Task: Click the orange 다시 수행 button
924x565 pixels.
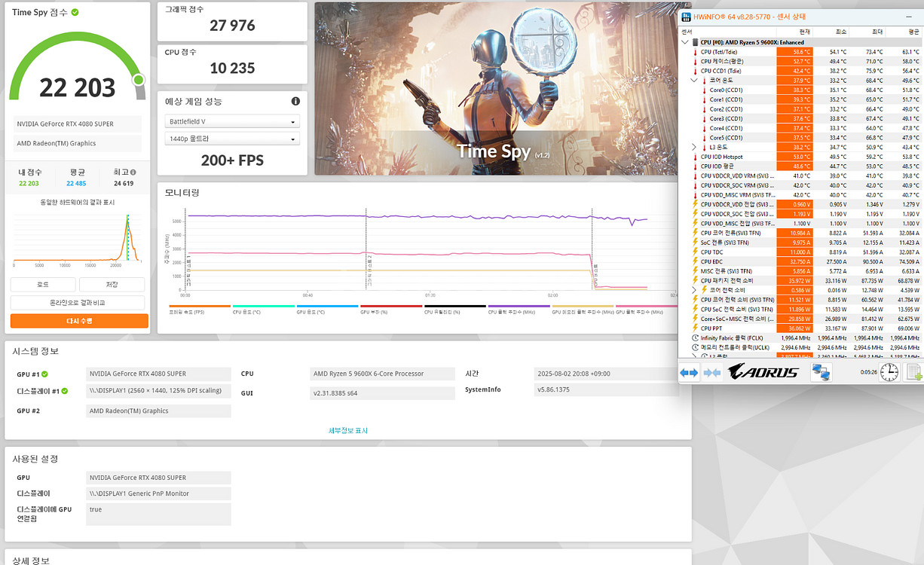Action: tap(79, 321)
